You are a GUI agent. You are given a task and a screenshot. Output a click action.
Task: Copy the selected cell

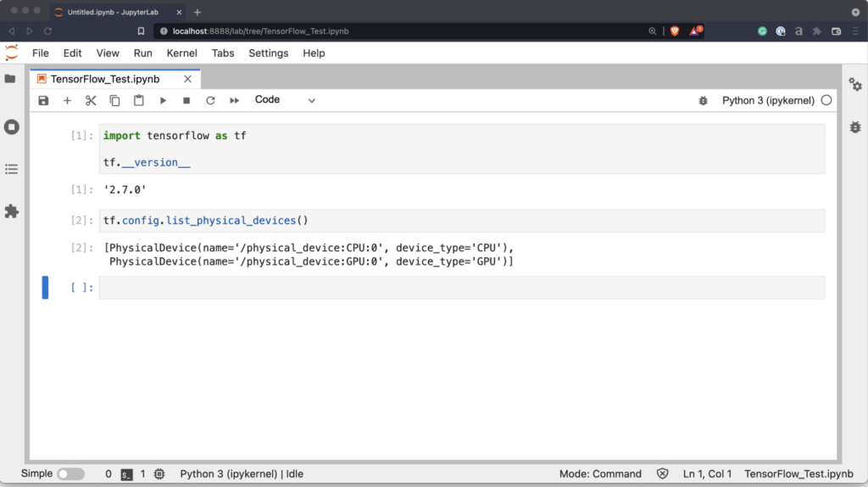[114, 100]
